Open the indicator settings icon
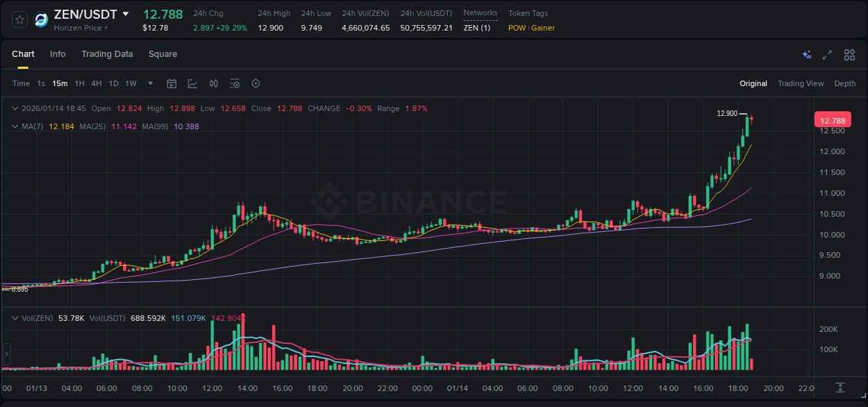 [235, 83]
